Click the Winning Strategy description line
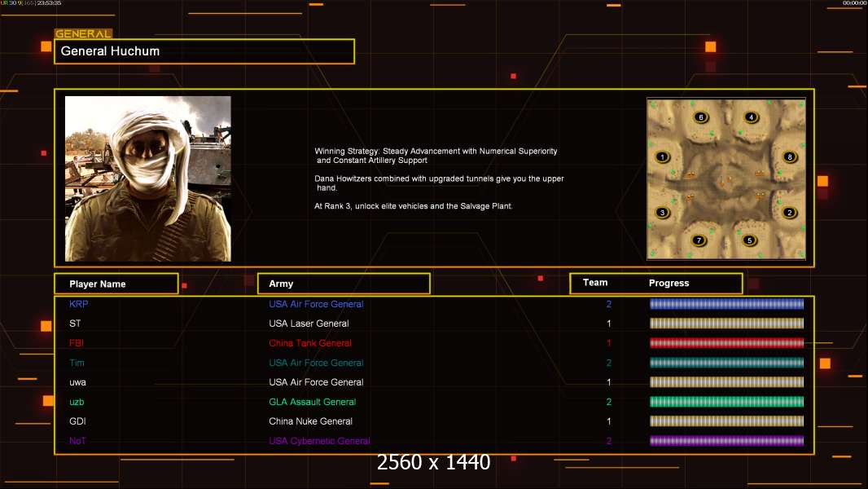This screenshot has width=868, height=489. 436,156
